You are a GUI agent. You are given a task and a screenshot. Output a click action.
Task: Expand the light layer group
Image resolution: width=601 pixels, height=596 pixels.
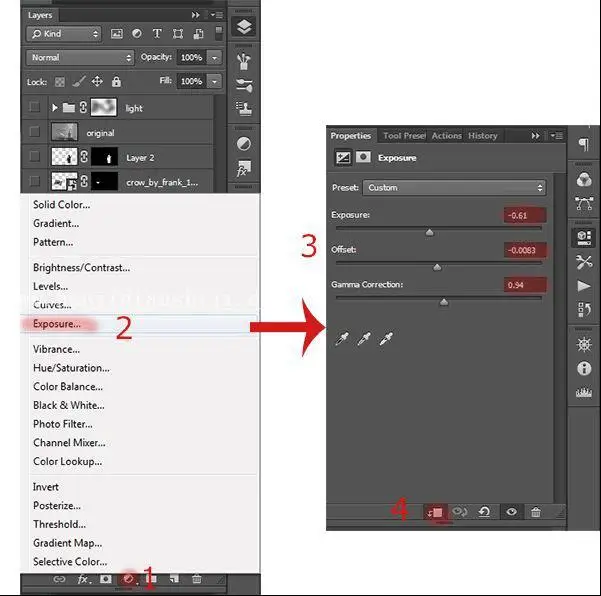point(54,108)
